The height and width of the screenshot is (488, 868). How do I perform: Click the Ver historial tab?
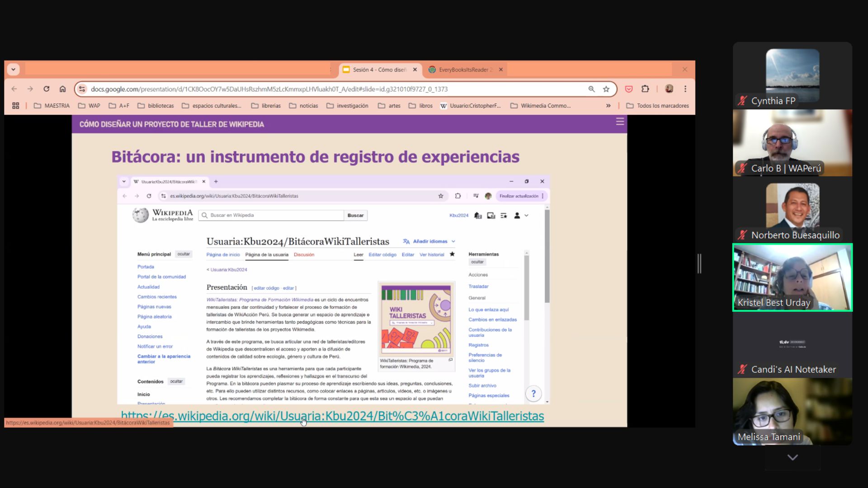click(432, 255)
